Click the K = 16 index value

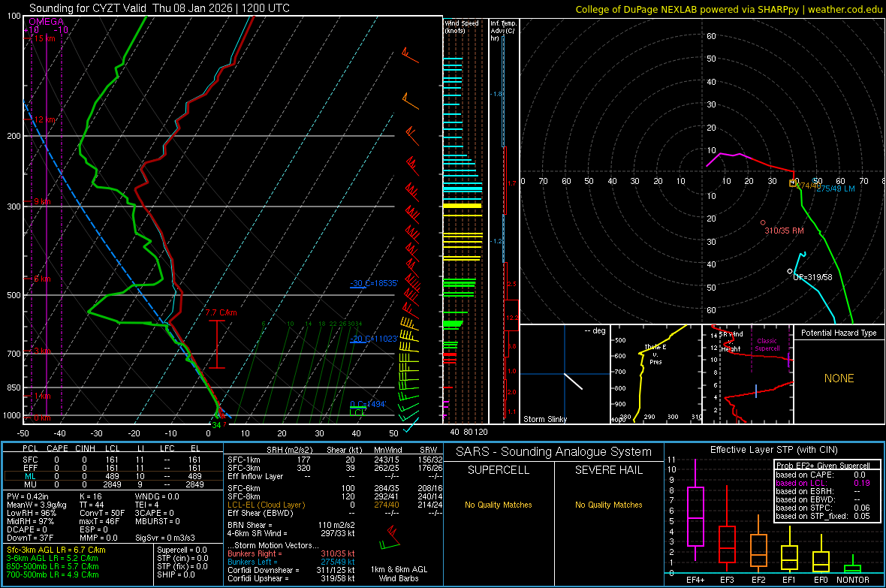90,496
